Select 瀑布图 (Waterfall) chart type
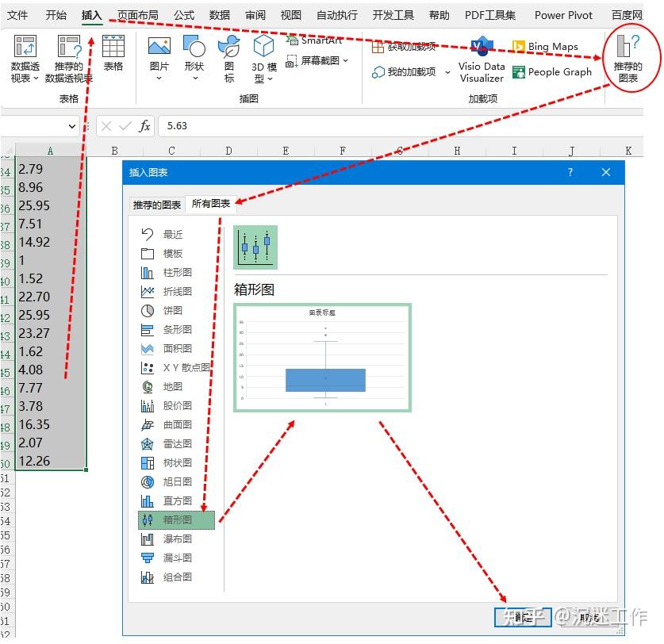The width and height of the screenshot is (664, 644). (x=177, y=539)
